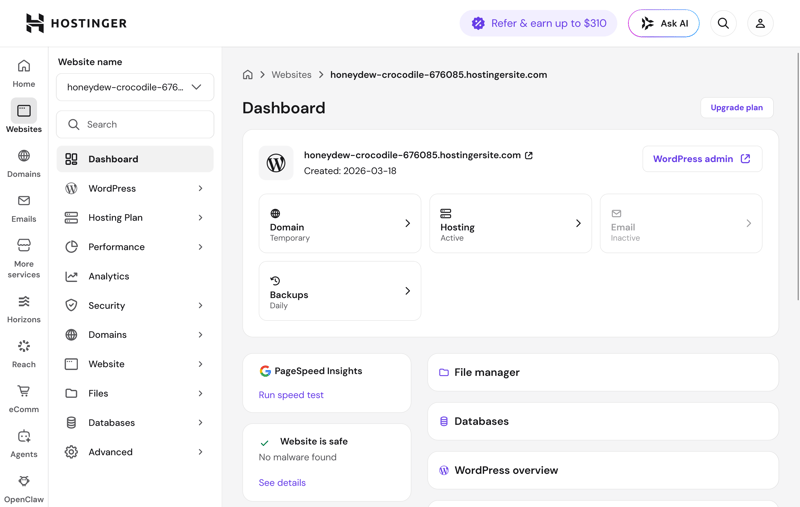
Task: Expand the Hosting Plan sidebar section
Action: pos(201,218)
